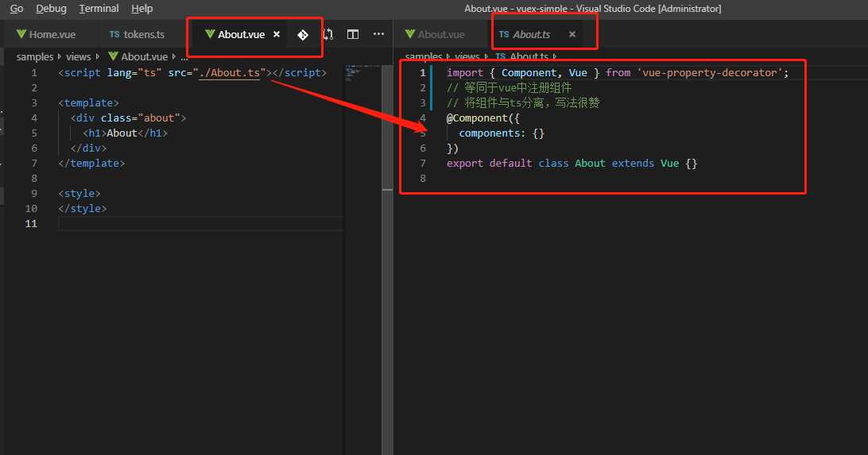Screen dimensions: 868x455
Task: Click samples in the left breadcrumb
Action: pos(35,56)
